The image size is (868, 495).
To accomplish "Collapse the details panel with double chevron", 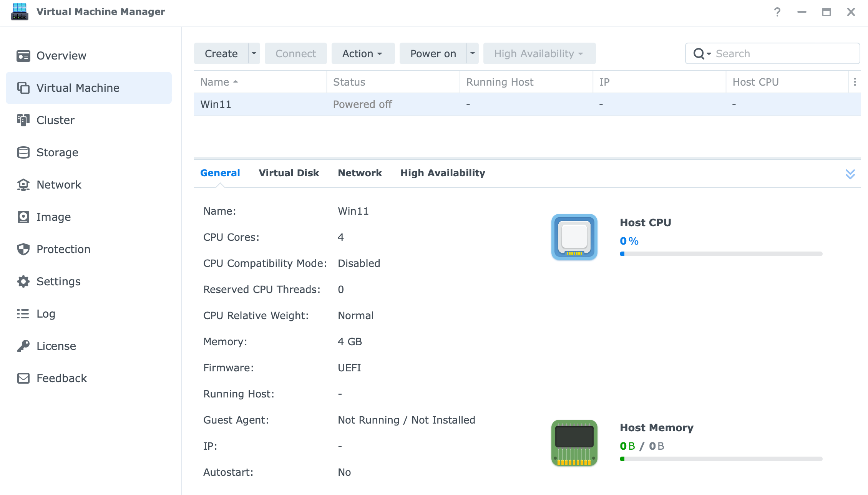I will 850,174.
